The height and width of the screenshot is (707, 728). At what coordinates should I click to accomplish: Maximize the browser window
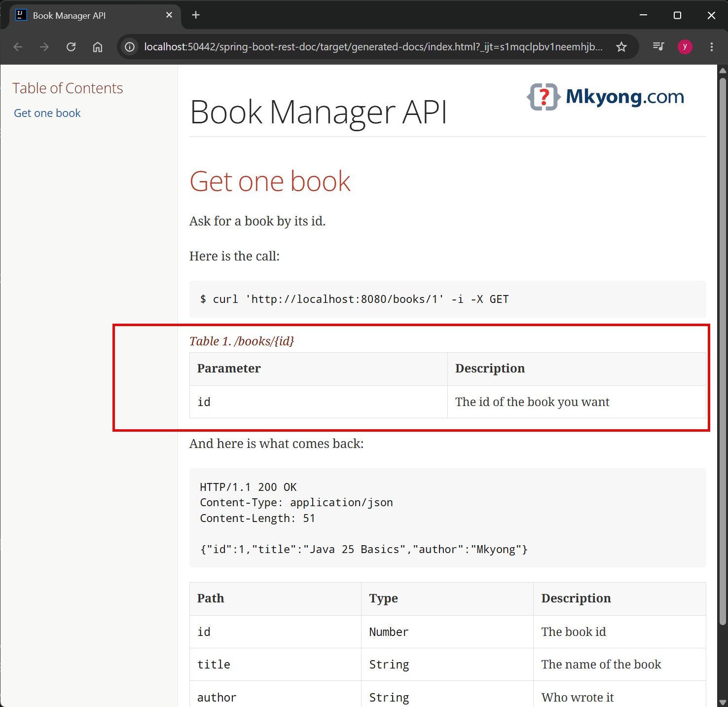coord(677,15)
